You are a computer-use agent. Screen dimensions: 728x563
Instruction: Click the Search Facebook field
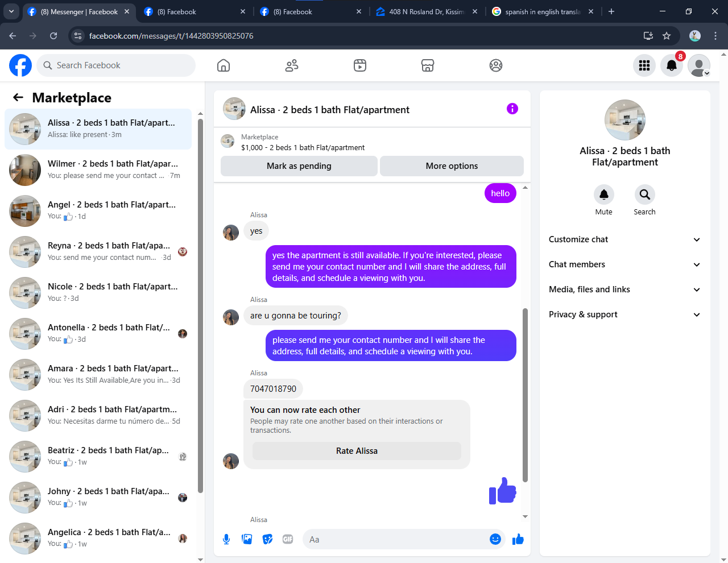[116, 65]
